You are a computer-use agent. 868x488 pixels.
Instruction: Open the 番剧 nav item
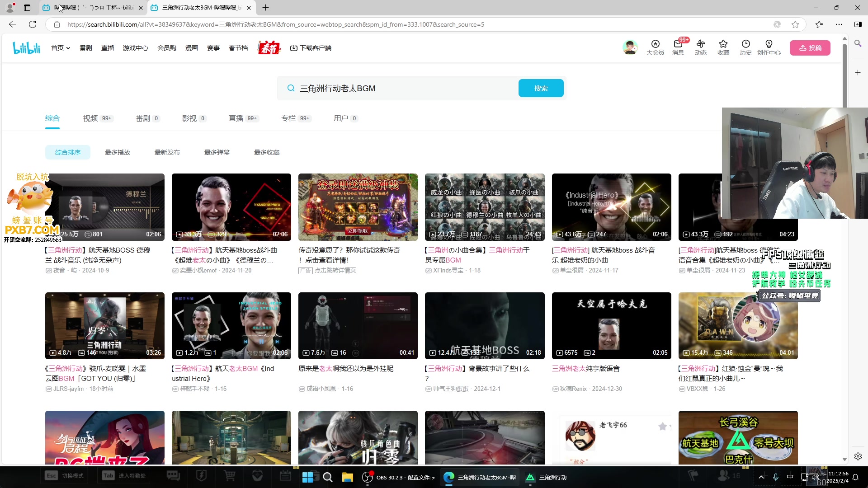click(86, 48)
